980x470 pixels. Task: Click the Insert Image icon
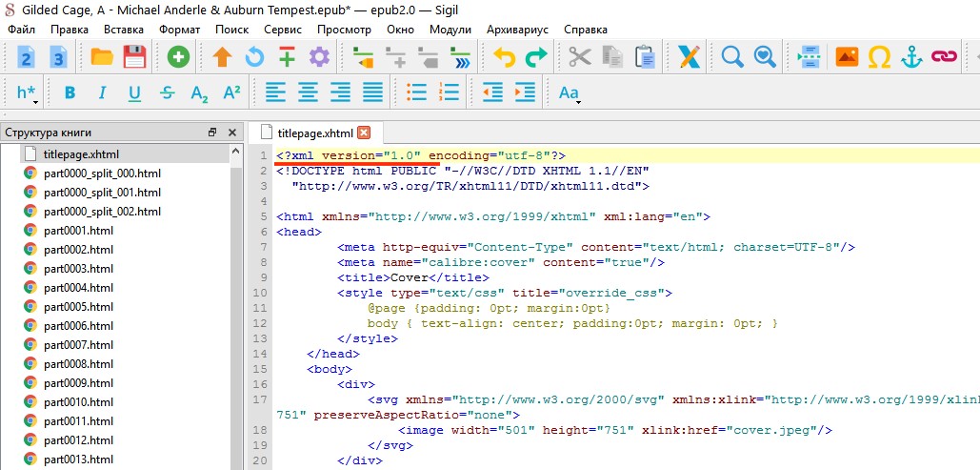pos(847,57)
